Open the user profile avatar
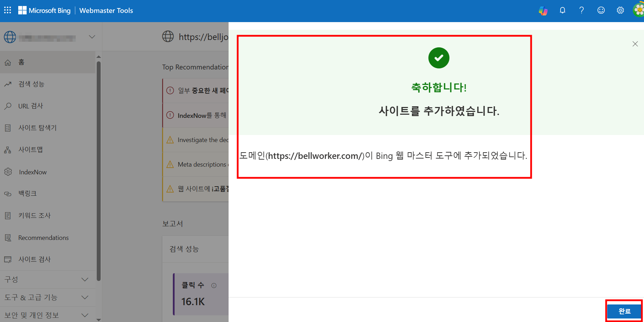644x322 pixels. click(x=639, y=10)
